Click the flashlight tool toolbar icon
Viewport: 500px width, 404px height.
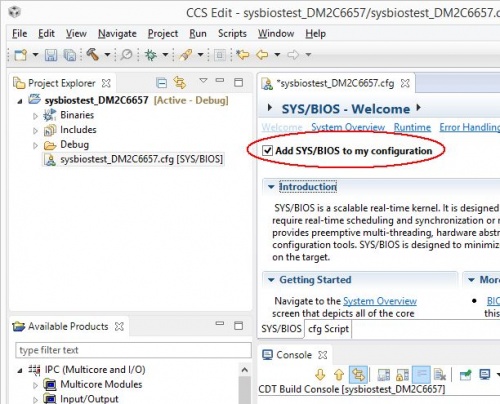point(186,54)
